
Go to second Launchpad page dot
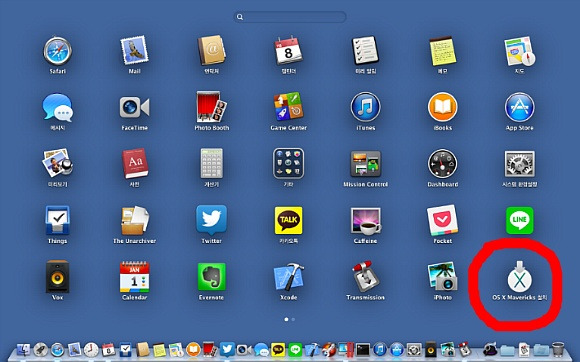(293, 319)
